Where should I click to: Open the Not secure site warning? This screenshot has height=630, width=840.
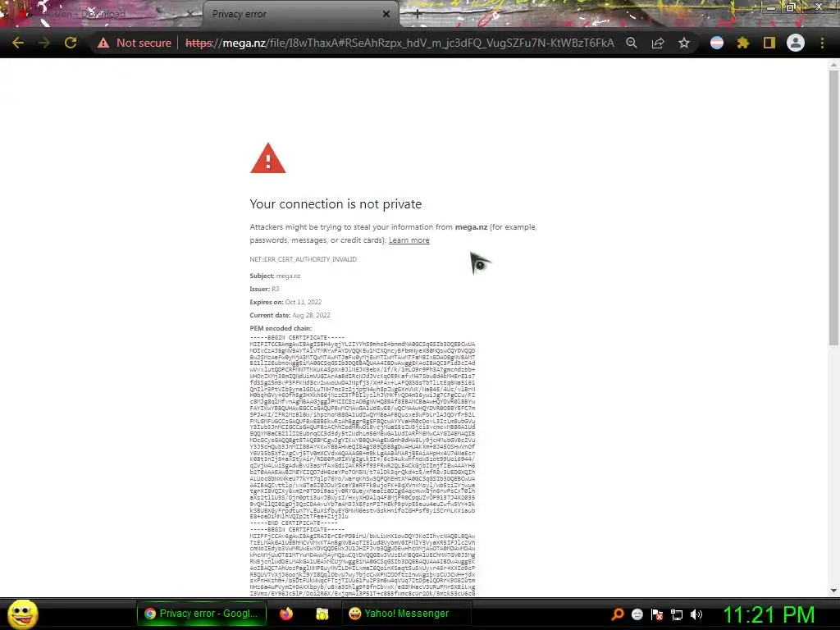pos(134,43)
